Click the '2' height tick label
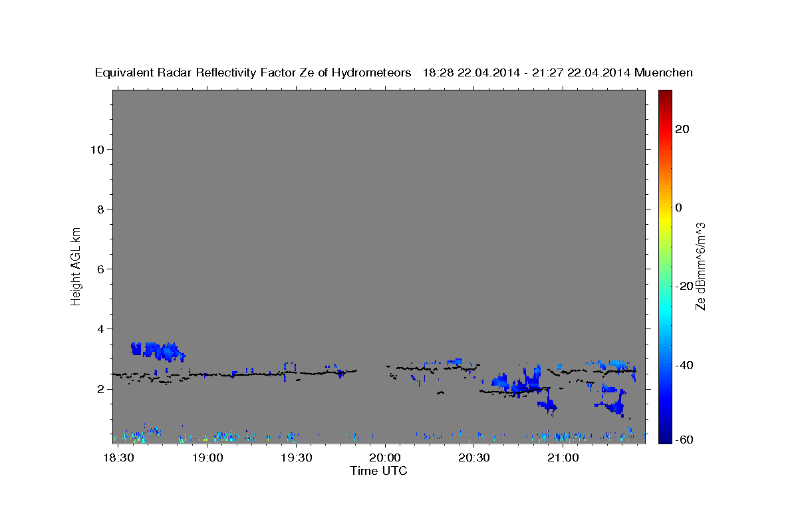The width and height of the screenshot is (798, 532). (100, 389)
